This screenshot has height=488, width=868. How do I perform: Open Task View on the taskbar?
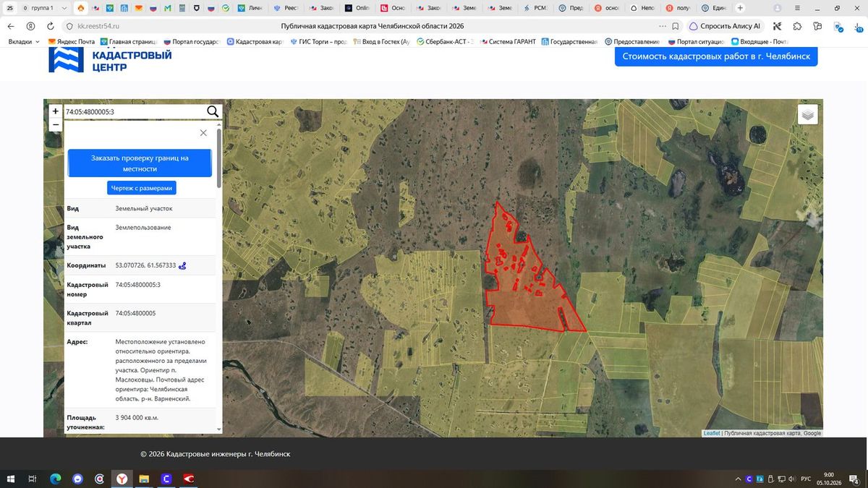point(33,479)
